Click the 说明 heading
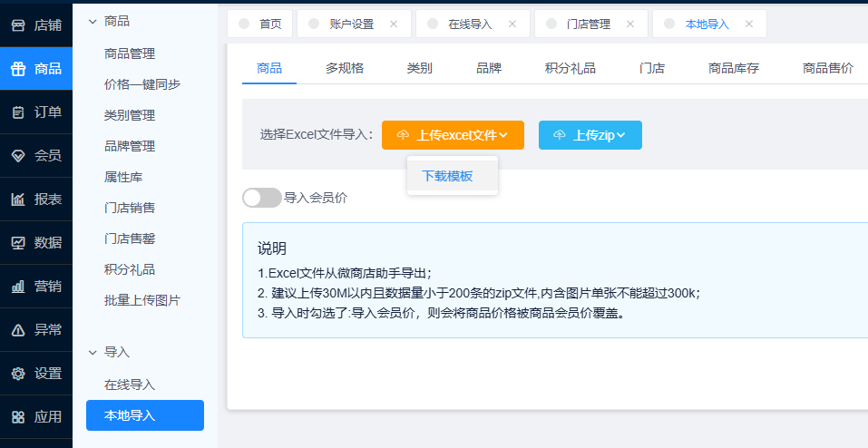This screenshot has width=868, height=448. (272, 248)
